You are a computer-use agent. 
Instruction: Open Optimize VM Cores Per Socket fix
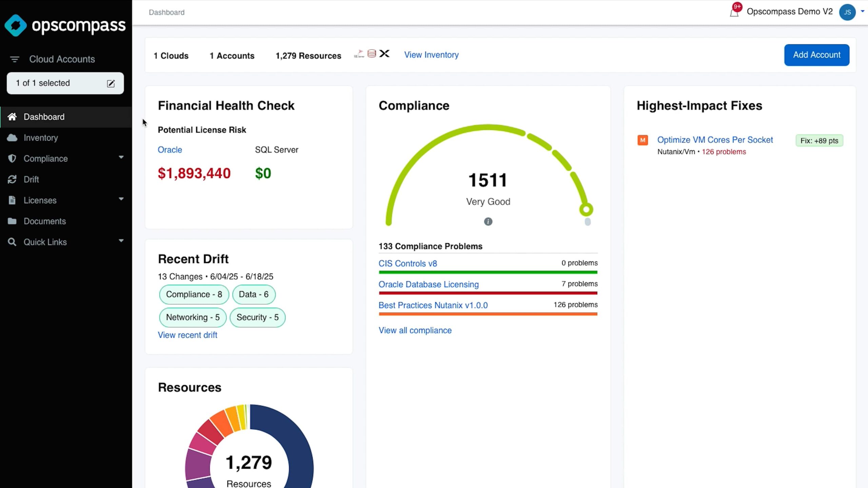(x=715, y=140)
